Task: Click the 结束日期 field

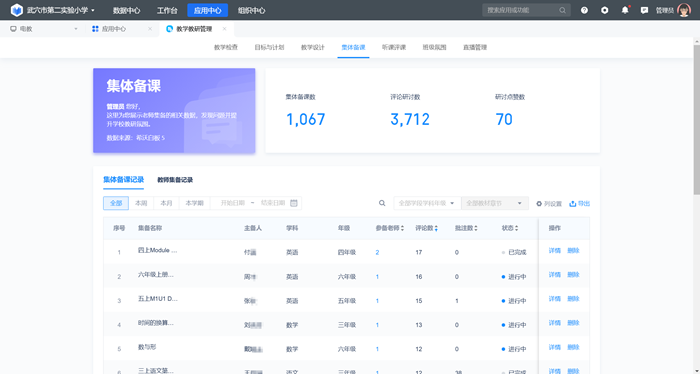Action: point(273,203)
